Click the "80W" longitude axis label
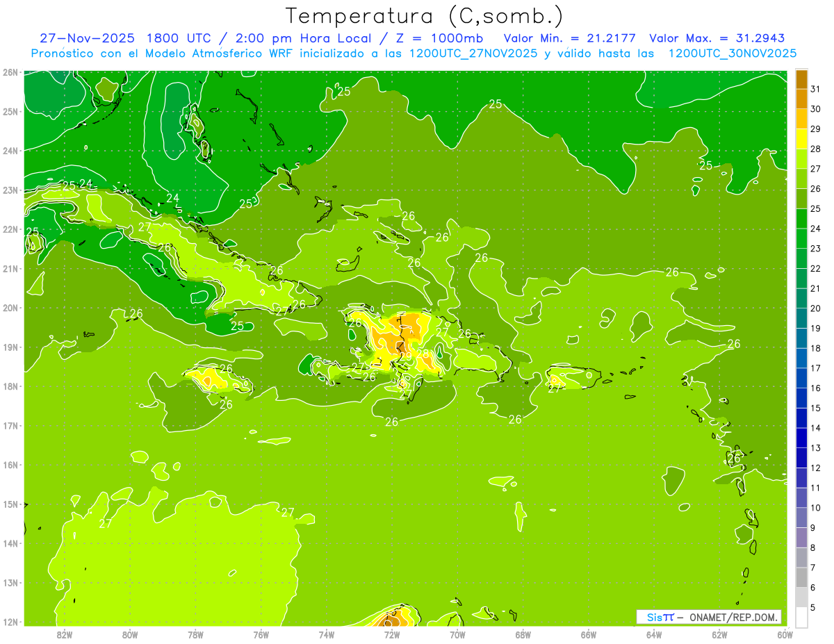This screenshot has height=644, width=834. click(130, 634)
